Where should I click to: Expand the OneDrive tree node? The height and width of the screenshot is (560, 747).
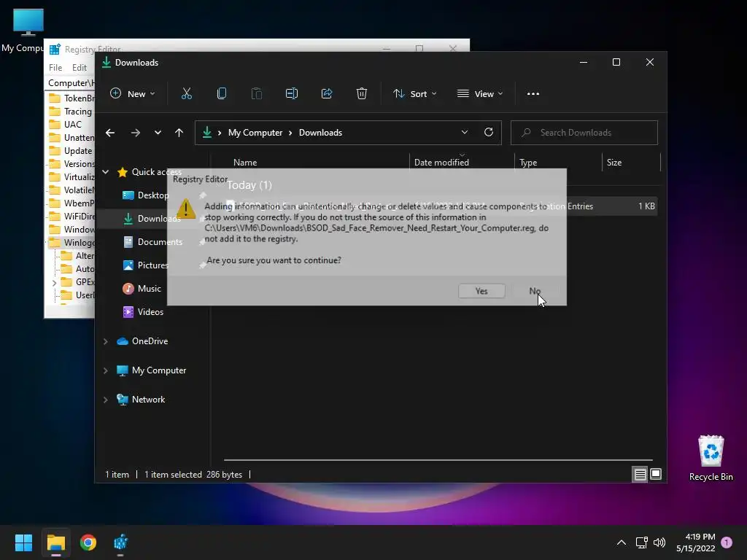point(105,341)
